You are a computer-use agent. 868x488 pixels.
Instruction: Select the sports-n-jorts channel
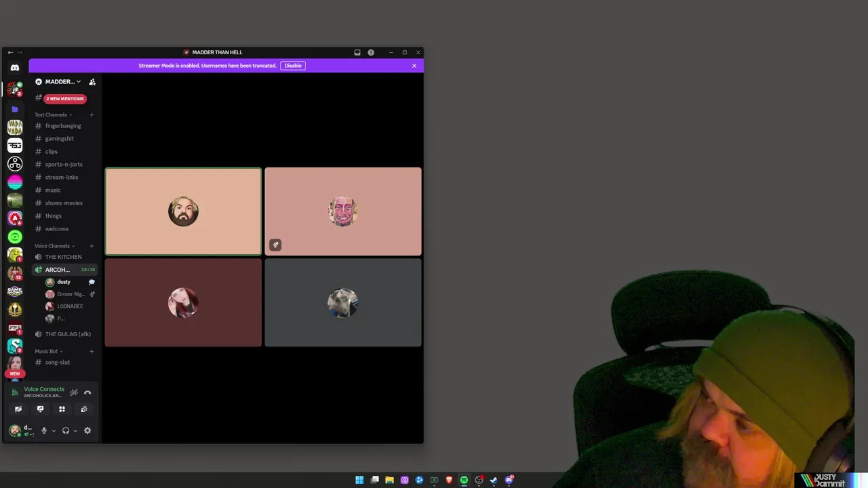click(x=65, y=165)
